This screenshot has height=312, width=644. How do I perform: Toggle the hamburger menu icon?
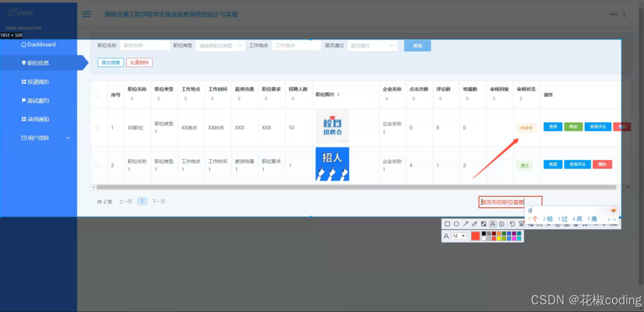pyautogui.click(x=86, y=15)
